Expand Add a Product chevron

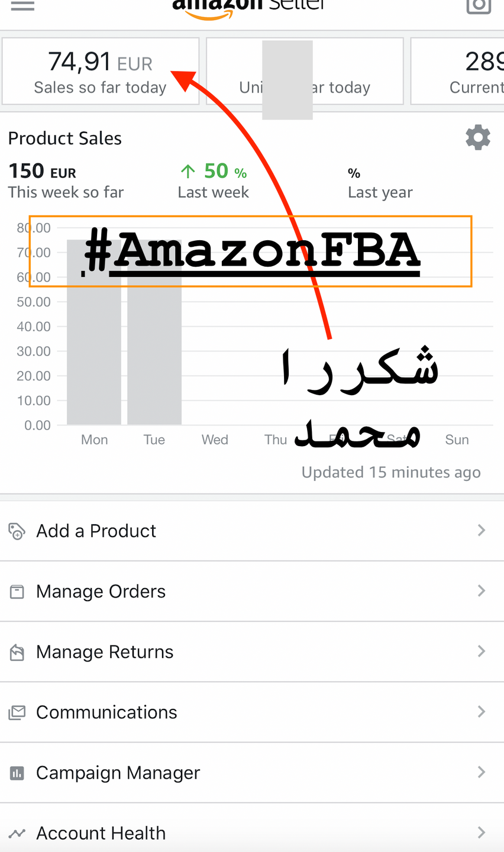[482, 530]
